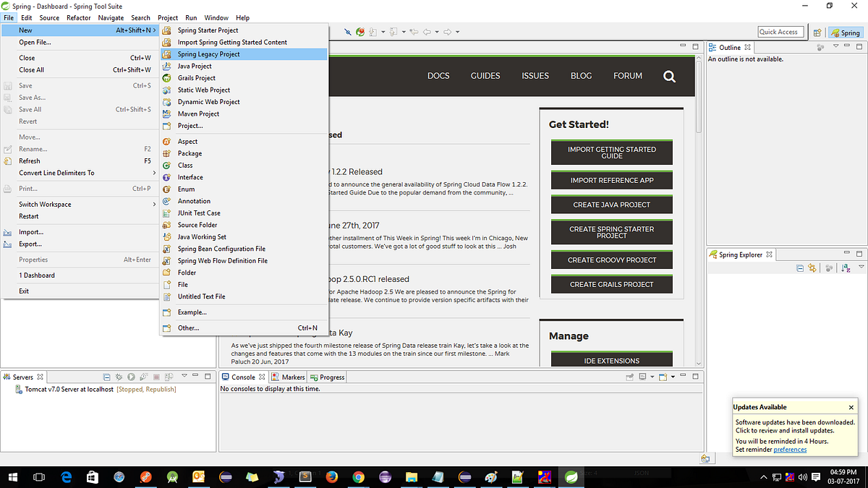The height and width of the screenshot is (488, 868).
Task: Pin the Console view
Action: coord(629,377)
